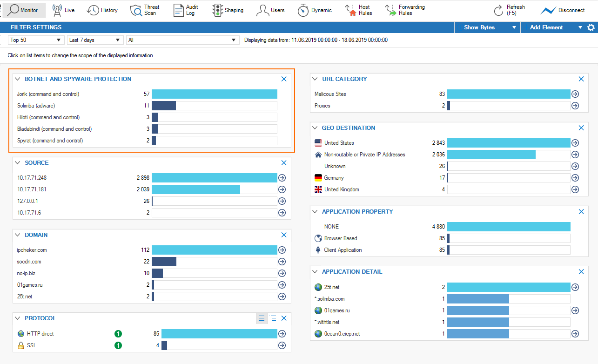Click the Add Element button
The width and height of the screenshot is (598, 364).
click(546, 27)
